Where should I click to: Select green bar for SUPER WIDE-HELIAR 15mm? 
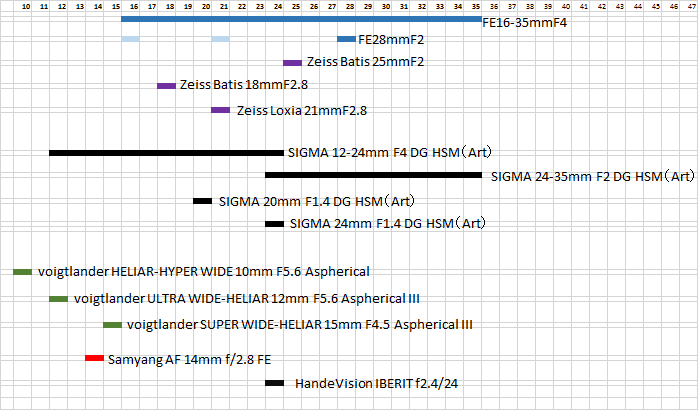click(113, 325)
